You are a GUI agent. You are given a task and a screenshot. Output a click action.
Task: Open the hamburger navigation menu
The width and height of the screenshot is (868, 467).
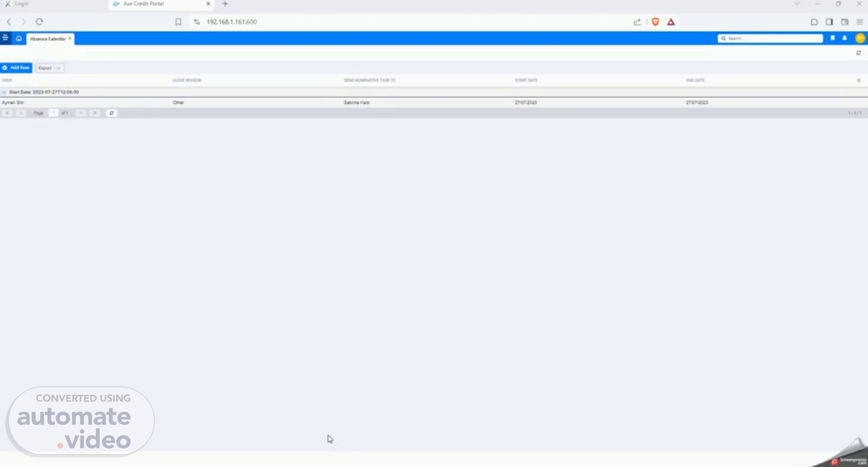[x=5, y=38]
